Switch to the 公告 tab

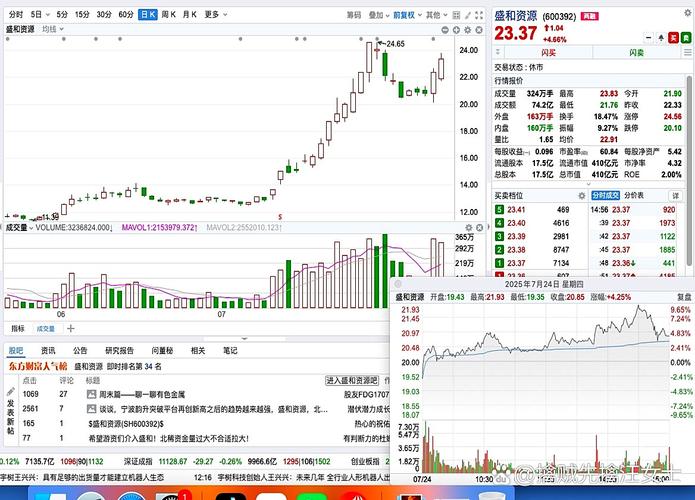click(x=80, y=351)
